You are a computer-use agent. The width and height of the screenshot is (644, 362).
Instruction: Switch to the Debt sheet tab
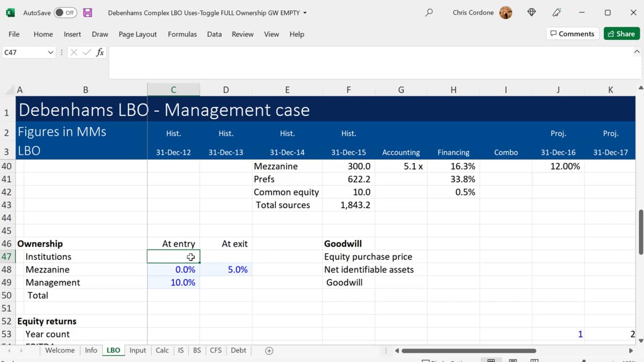click(238, 350)
